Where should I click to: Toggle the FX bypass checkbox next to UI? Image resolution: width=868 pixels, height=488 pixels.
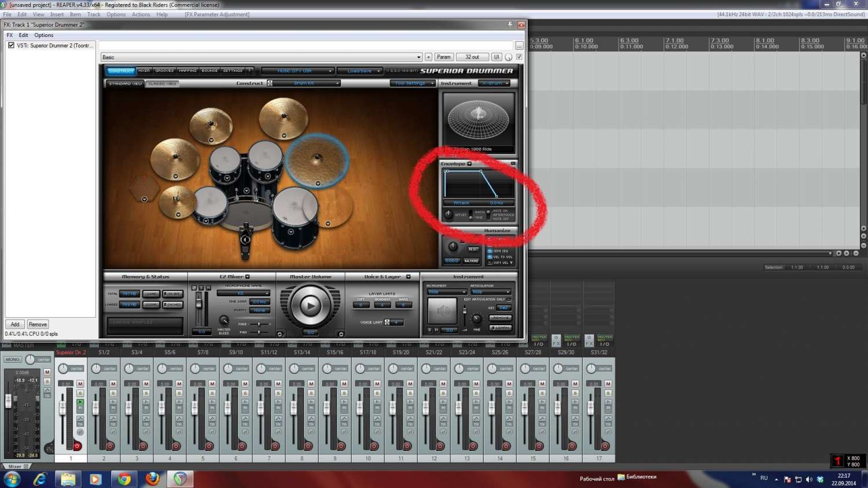[519, 57]
